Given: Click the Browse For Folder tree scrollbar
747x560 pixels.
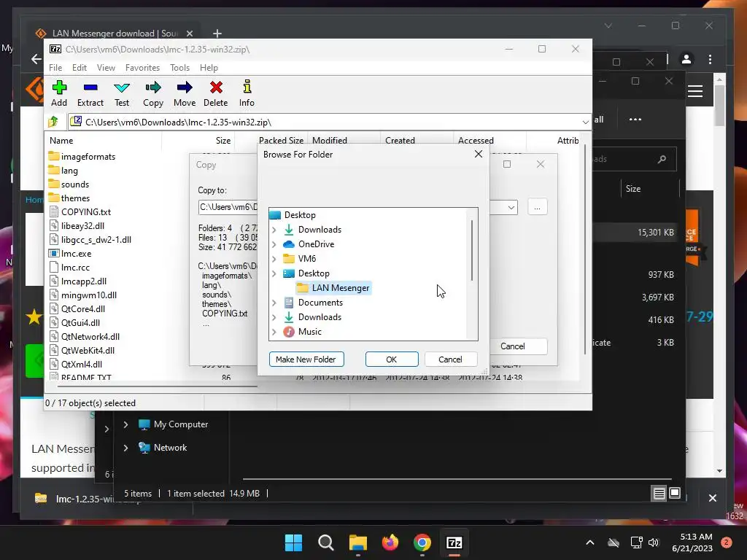Looking at the screenshot, I should tap(472, 250).
